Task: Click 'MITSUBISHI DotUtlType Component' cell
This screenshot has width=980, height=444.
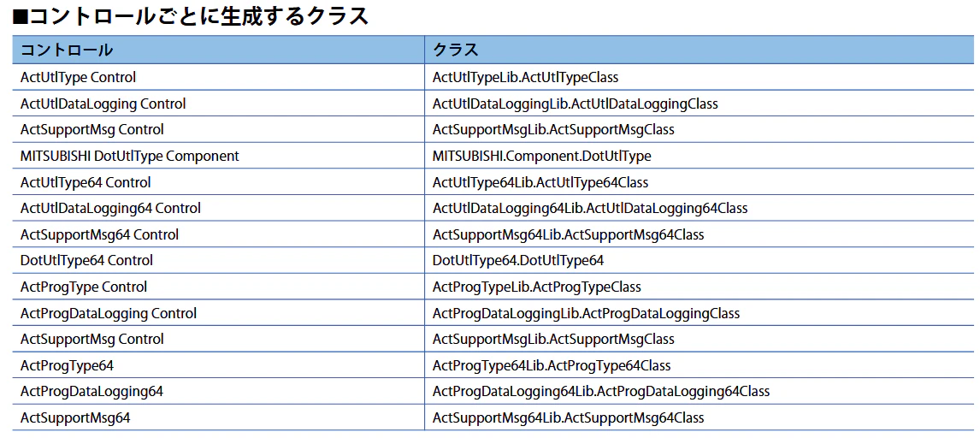Action: tap(218, 157)
